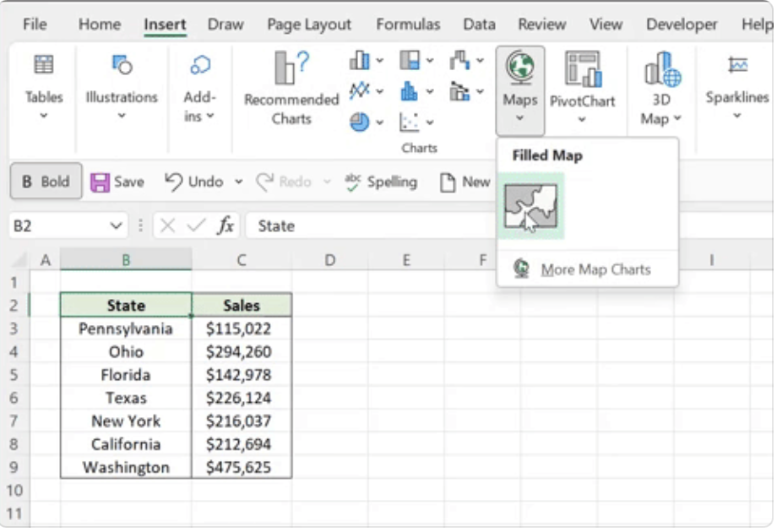Insert a statistic histogram chart
This screenshot has height=532, width=777.
pos(410,90)
